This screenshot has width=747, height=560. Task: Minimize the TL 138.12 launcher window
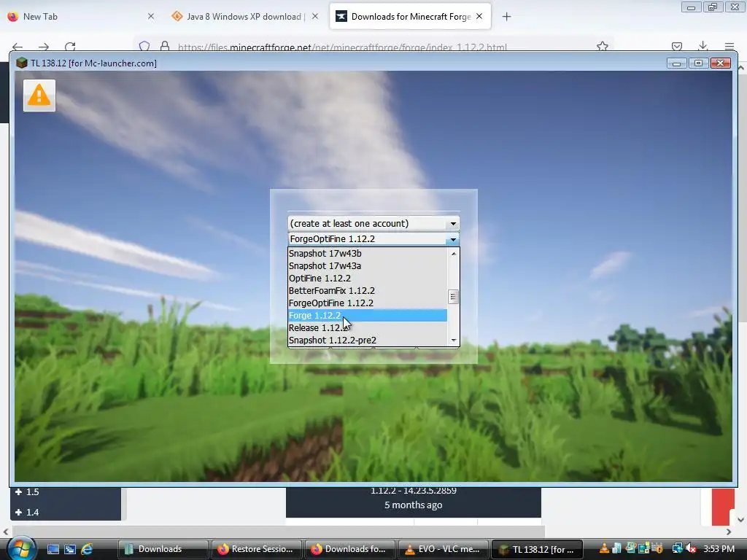click(676, 63)
